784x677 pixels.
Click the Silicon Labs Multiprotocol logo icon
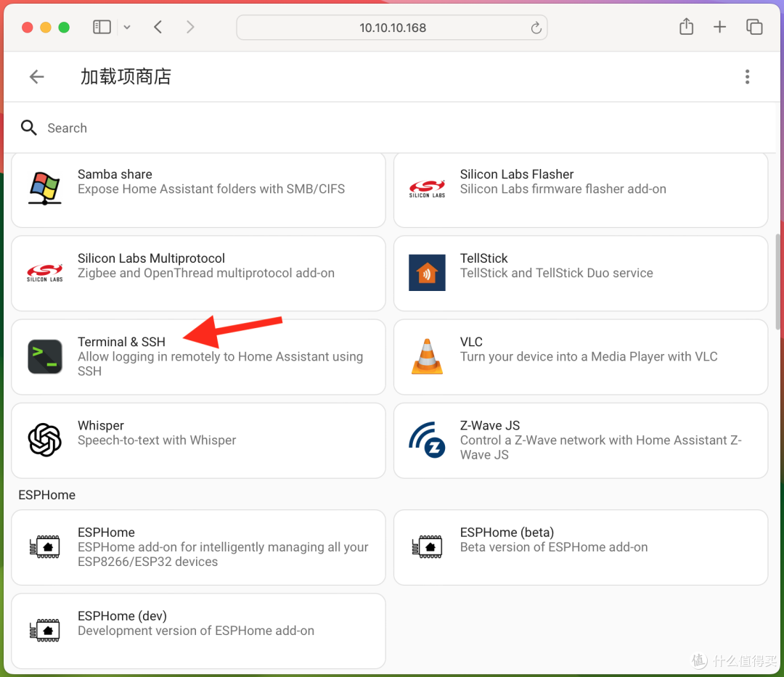[45, 273]
